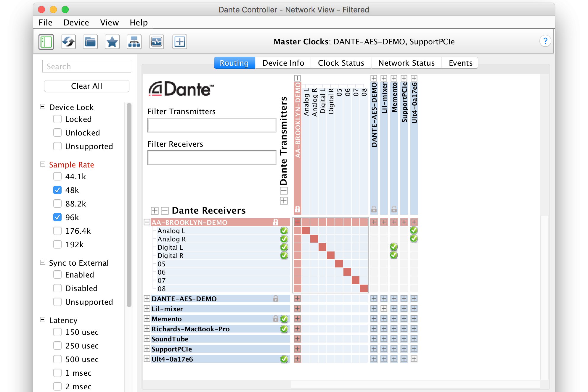Viewport: 588px width, 392px height.
Task: Click Digital L subscription under Memento column
Action: point(394,247)
